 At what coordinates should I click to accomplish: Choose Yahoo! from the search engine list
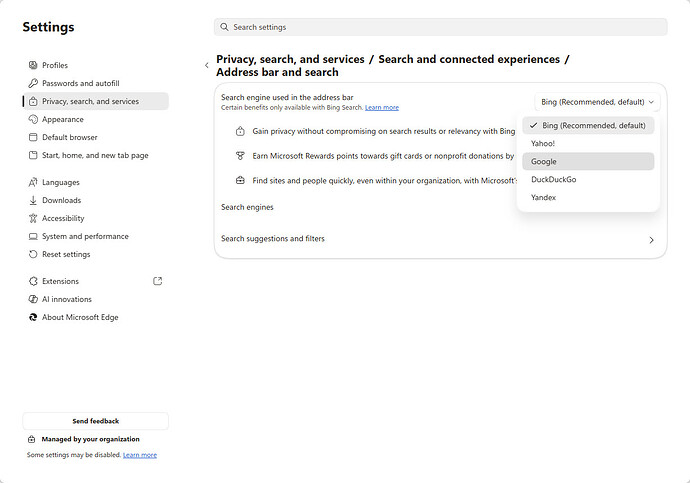tap(588, 143)
